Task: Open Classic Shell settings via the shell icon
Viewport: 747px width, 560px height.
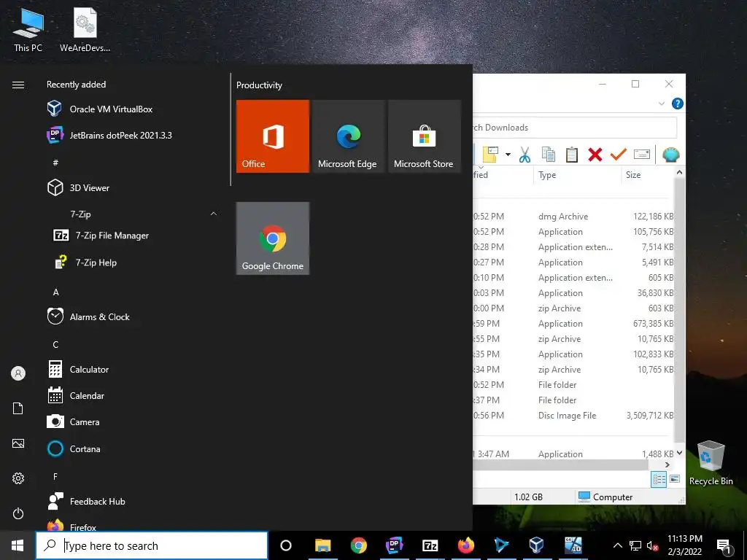Action: (x=671, y=155)
